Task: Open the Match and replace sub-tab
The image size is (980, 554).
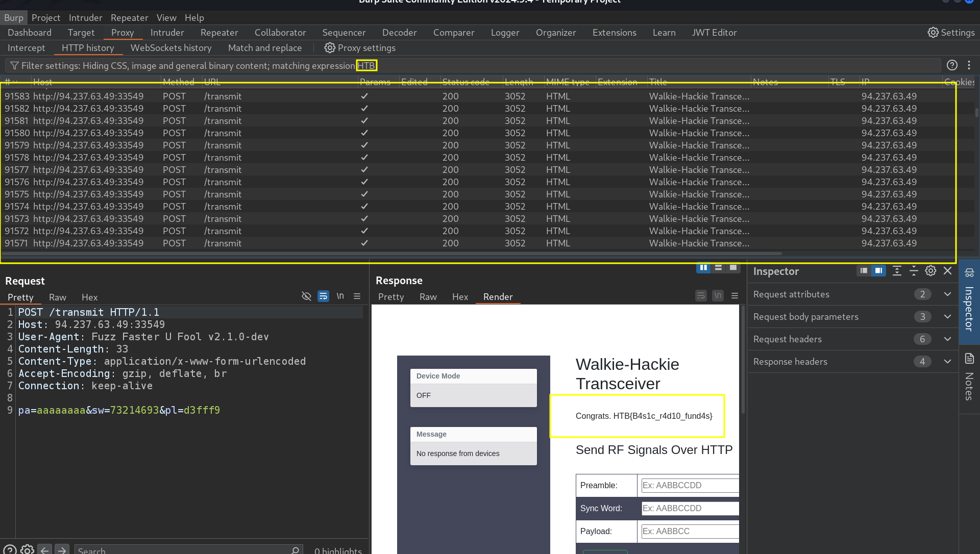Action: [x=265, y=48]
